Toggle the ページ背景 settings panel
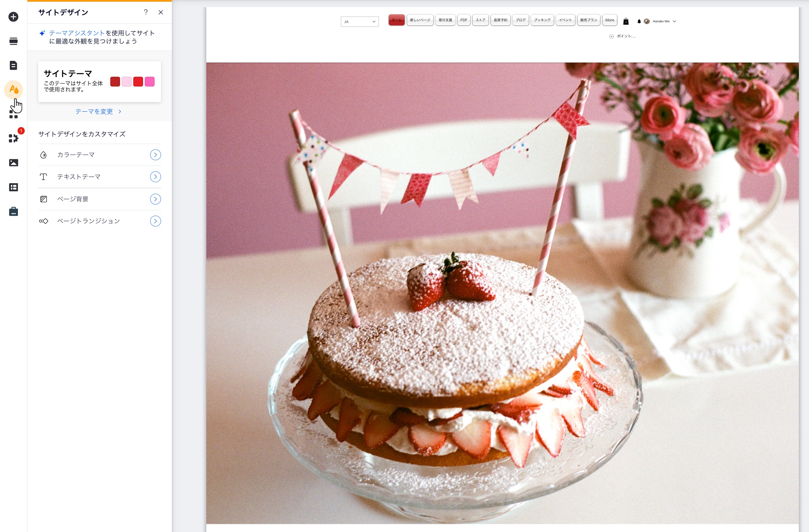The image size is (809, 532). coord(155,199)
